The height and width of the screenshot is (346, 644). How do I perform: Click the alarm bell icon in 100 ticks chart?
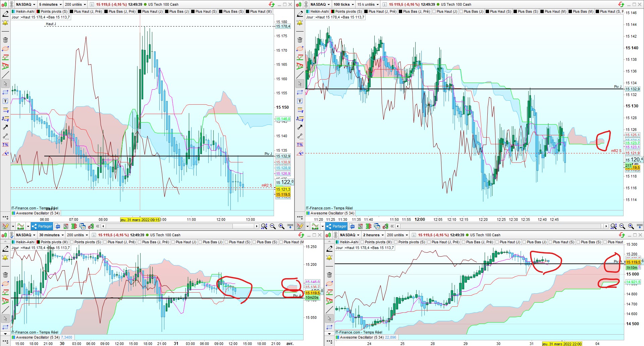coord(300,23)
